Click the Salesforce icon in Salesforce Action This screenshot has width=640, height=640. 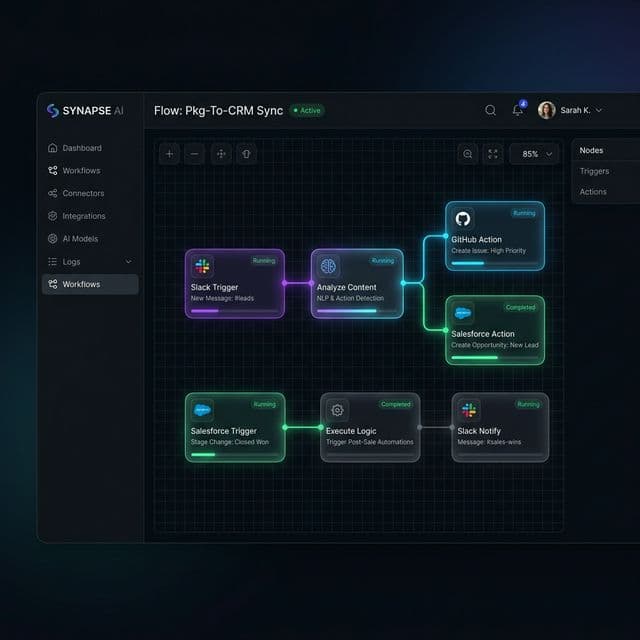tap(462, 313)
